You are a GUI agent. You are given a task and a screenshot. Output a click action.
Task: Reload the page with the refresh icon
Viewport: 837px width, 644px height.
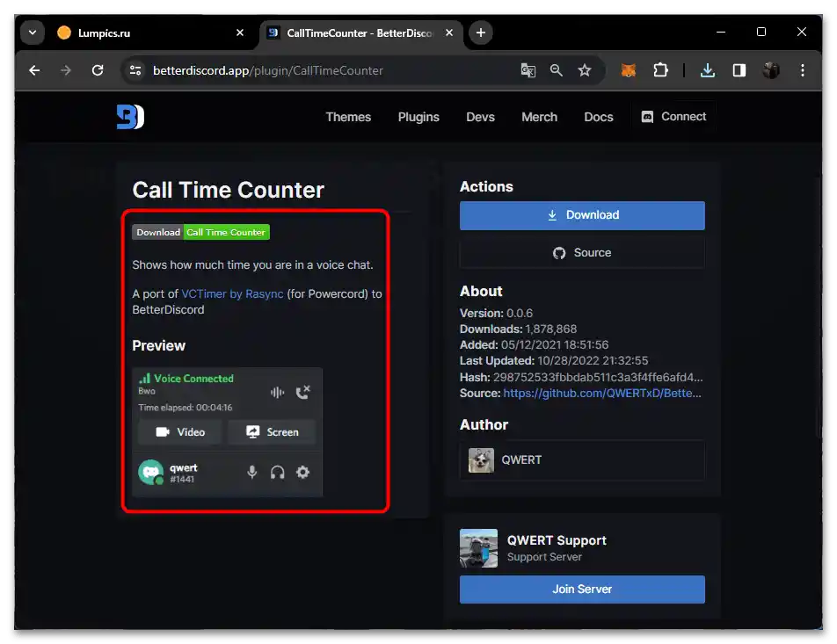tap(97, 70)
